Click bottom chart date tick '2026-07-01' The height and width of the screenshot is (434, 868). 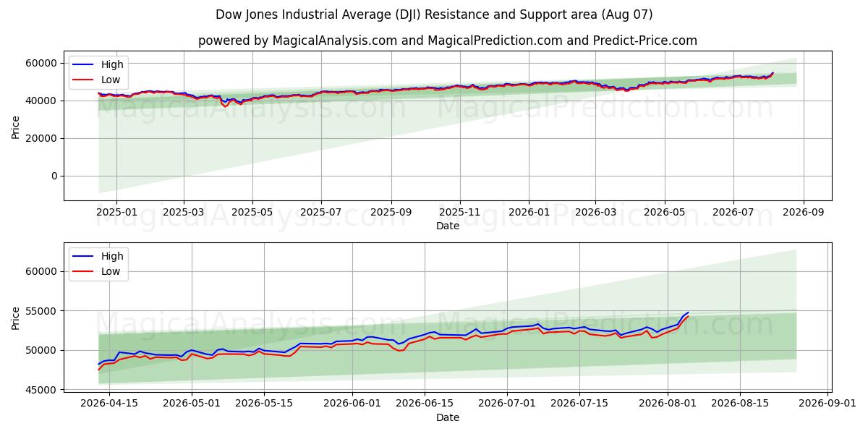point(507,404)
